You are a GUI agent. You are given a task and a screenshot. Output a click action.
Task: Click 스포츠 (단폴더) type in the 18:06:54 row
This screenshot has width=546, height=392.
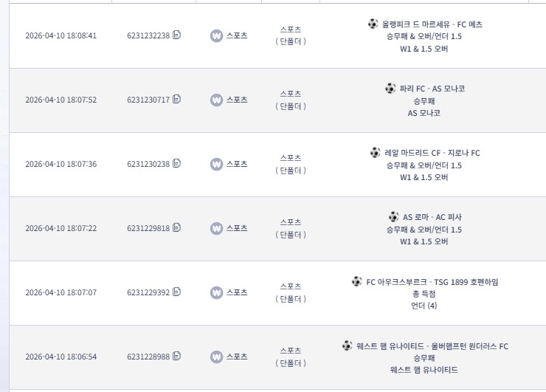[x=291, y=357]
